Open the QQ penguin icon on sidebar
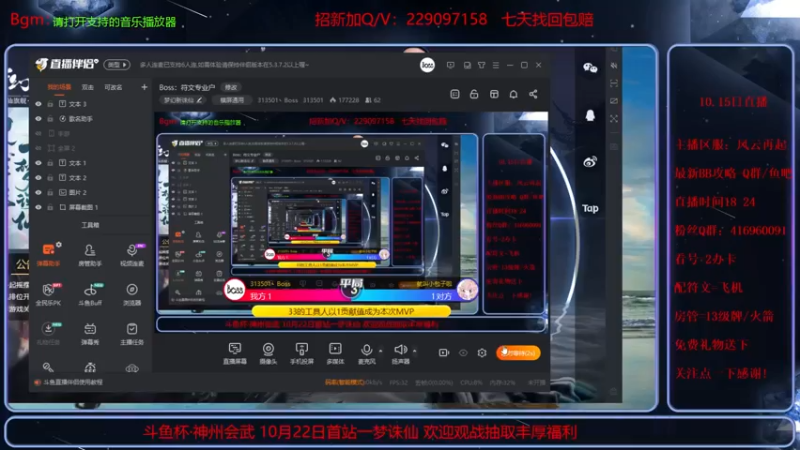Image resolution: width=800 pixels, height=450 pixels. click(x=590, y=115)
